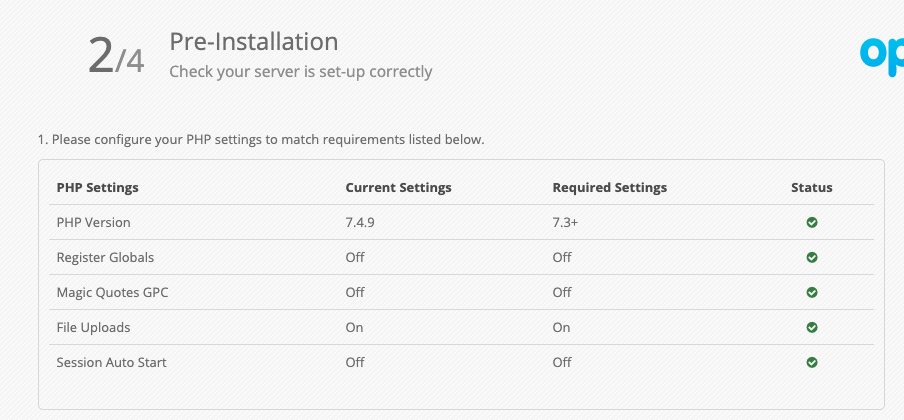
Task: Select the Session Auto Start status checkmark
Action: pos(812,363)
